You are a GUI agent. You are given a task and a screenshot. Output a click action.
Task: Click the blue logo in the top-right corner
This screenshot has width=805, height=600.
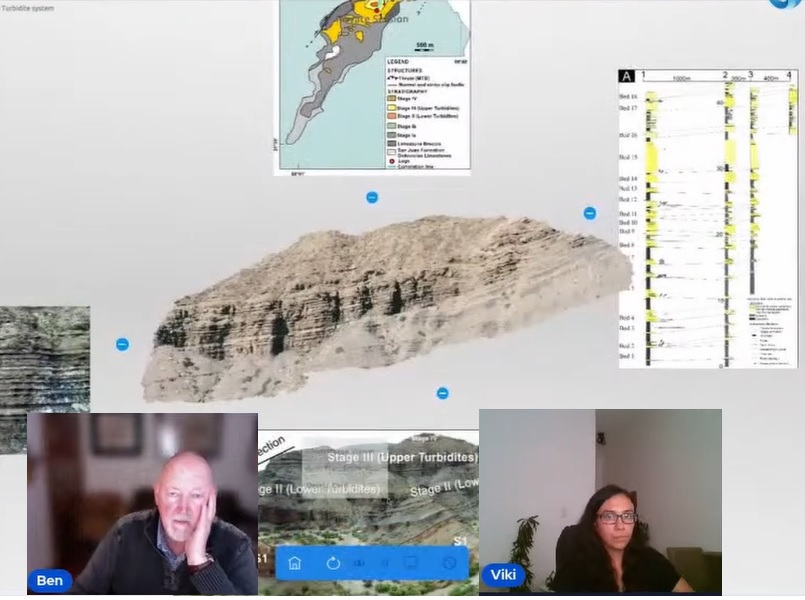tap(787, 4)
